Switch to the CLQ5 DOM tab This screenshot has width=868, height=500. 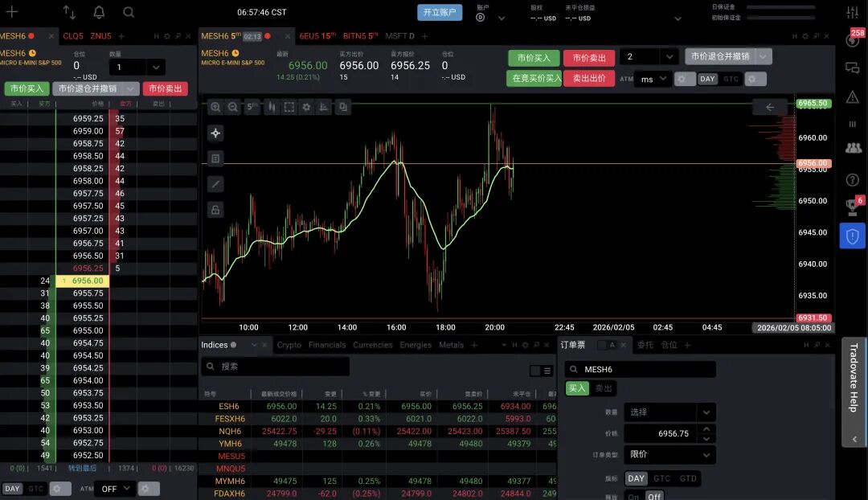point(73,36)
